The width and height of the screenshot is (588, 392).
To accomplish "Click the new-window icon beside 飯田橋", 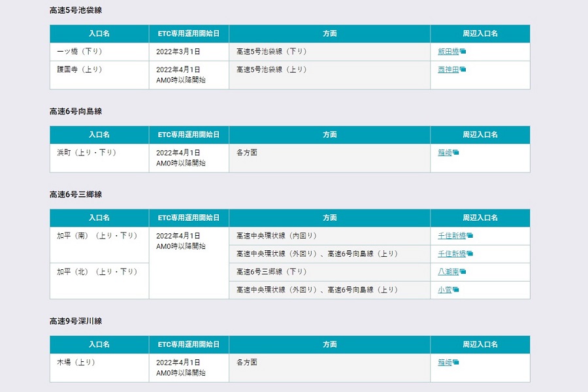I will click(x=463, y=51).
